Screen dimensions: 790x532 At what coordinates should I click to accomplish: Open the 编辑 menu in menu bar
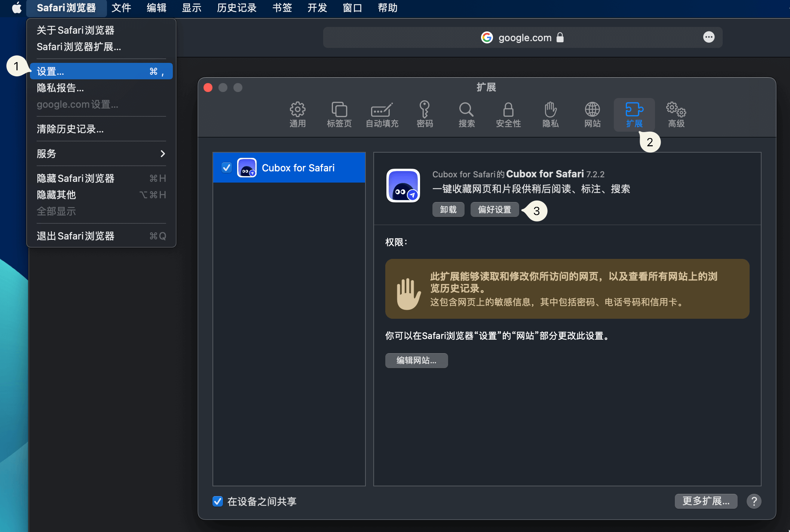click(156, 8)
